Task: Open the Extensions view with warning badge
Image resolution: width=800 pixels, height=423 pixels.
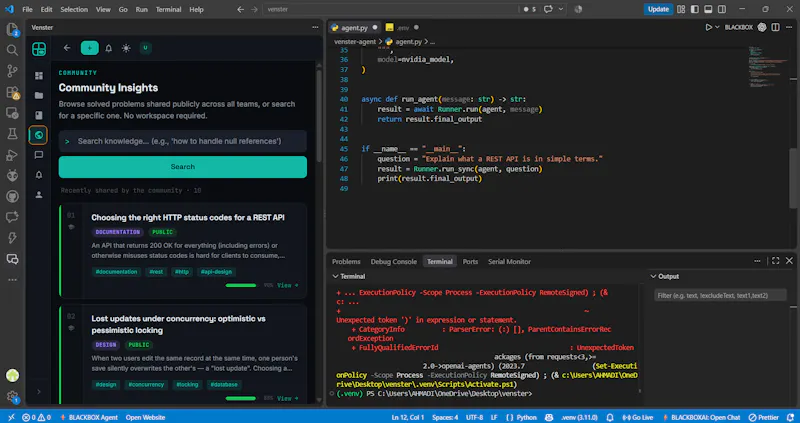Action: point(12,92)
